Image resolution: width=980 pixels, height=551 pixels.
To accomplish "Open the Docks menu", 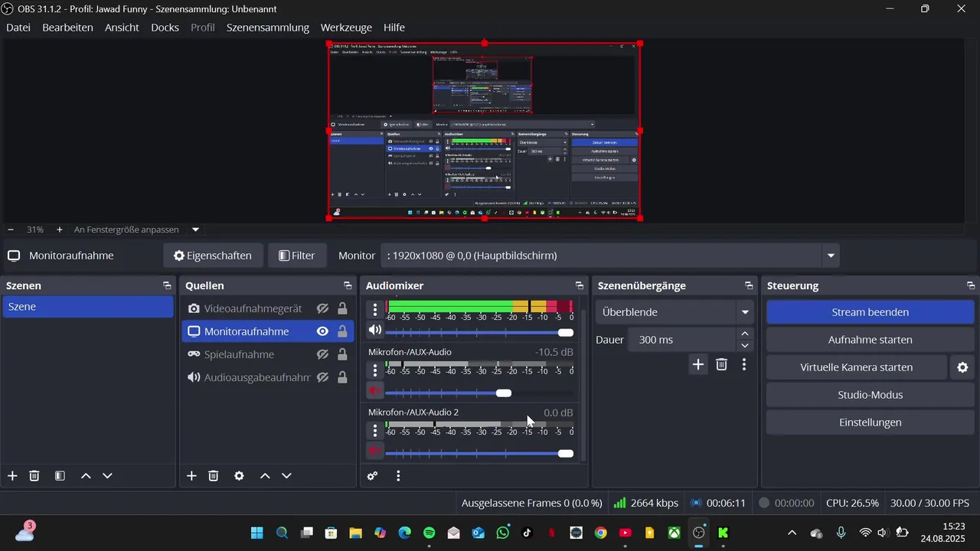I will [x=165, y=28].
